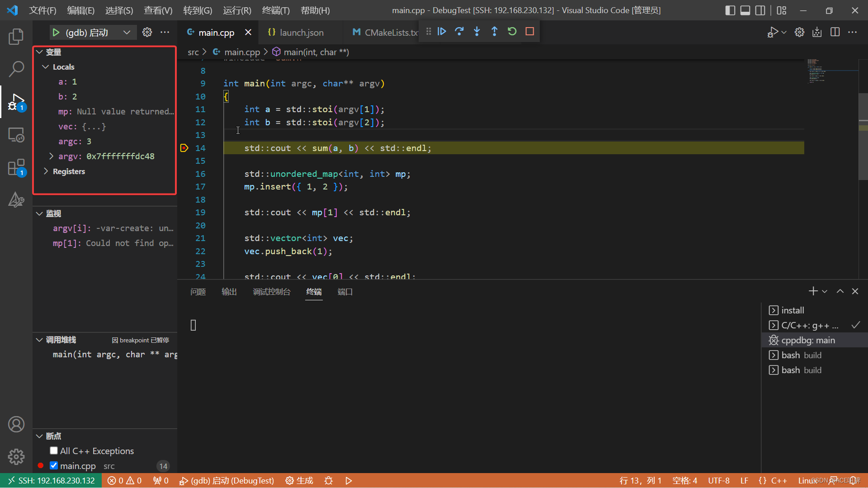Open launch.json via debug gear icon
The width and height of the screenshot is (868, 488).
coord(147,32)
